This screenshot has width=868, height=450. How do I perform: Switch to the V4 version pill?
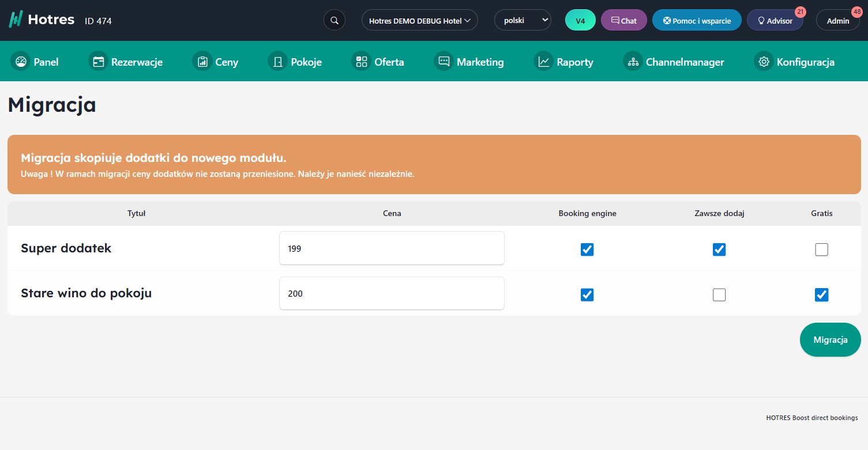pyautogui.click(x=580, y=21)
